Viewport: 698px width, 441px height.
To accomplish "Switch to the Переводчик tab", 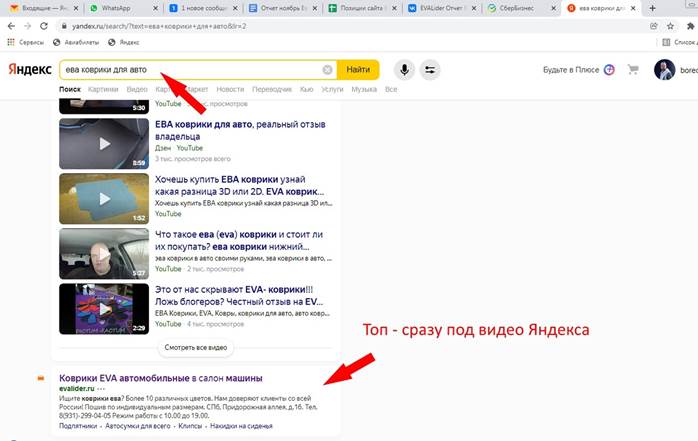I will [272, 89].
